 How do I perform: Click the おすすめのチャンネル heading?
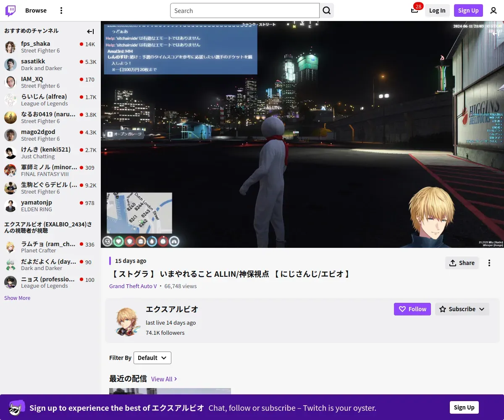click(x=31, y=31)
